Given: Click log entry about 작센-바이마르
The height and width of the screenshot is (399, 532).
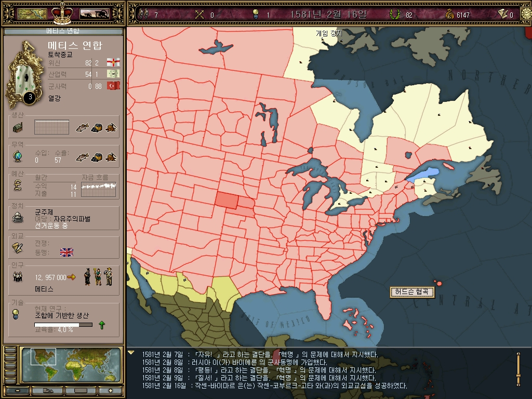Looking at the screenshot, I should tap(274, 386).
